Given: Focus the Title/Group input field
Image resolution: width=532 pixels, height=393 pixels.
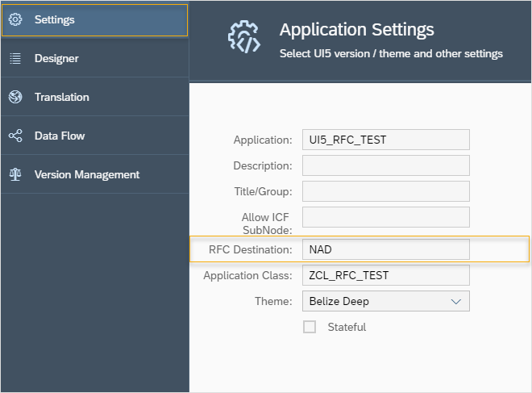Looking at the screenshot, I should (x=386, y=191).
